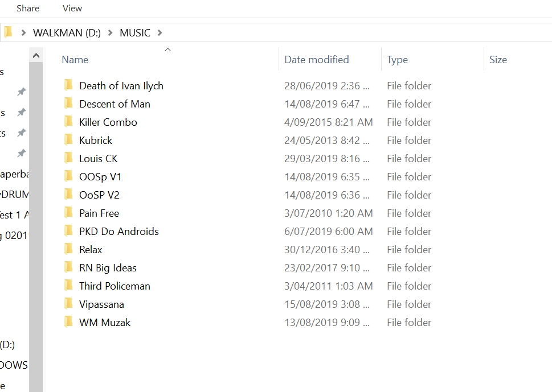Click the second pin icon in Quick access
The height and width of the screenshot is (392, 552).
(x=22, y=112)
